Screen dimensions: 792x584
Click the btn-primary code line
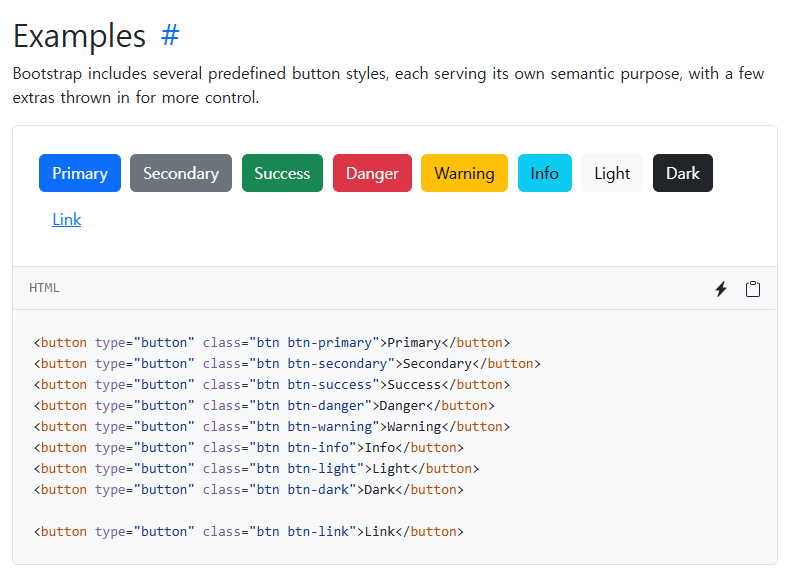point(272,342)
